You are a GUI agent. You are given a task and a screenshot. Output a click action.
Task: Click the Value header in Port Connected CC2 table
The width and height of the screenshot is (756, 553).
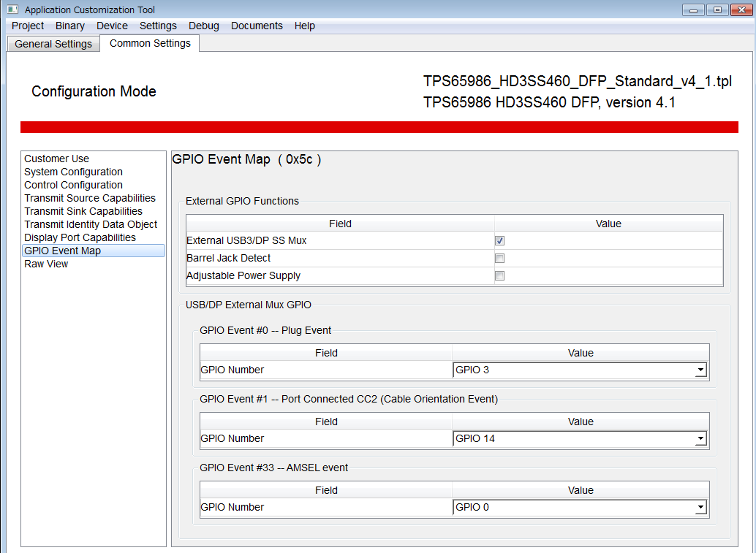coord(581,422)
